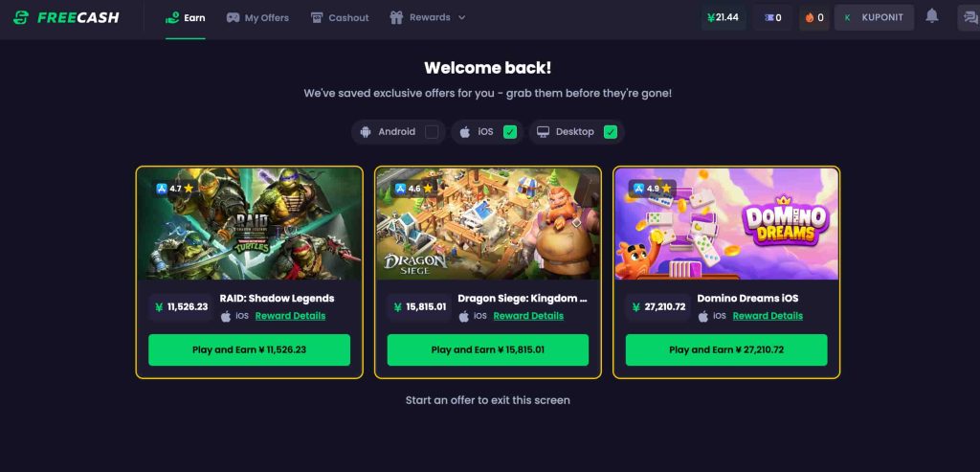Screen dimensions: 980x472
Task: Click the Domino Dreams game thumbnail
Action: [x=726, y=224]
